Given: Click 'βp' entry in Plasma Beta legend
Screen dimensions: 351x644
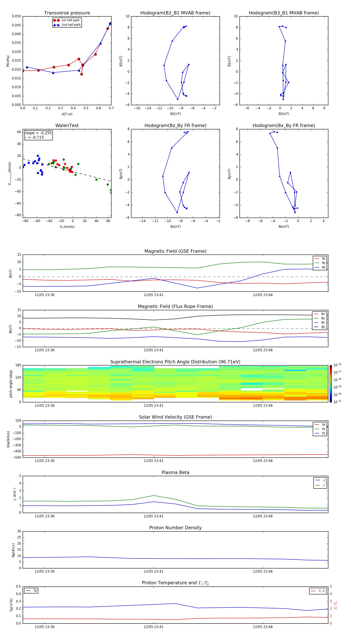Looking at the screenshot, I should pyautogui.click(x=320, y=480).
